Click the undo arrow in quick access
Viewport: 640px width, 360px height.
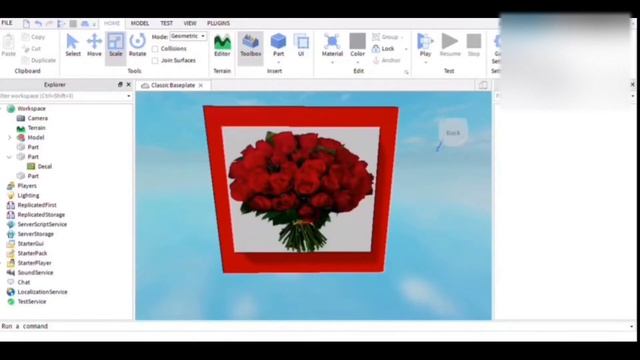click(38, 24)
